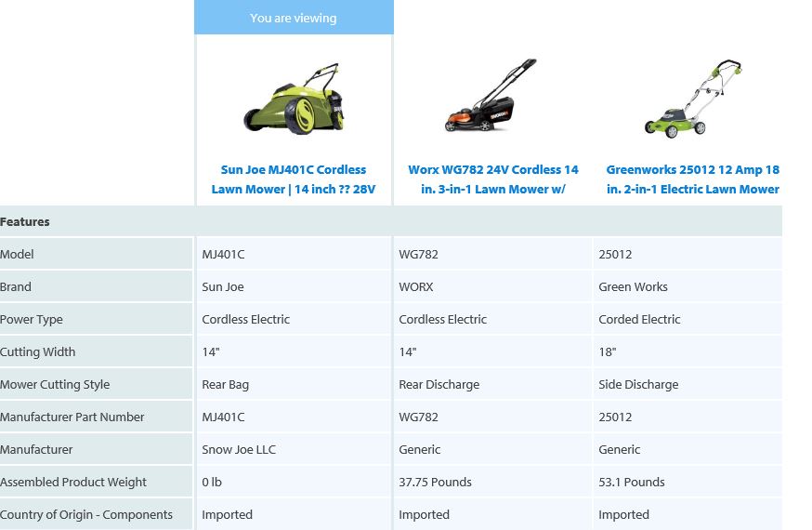Open the Worx WG782 24V Cordless mower link

click(493, 179)
